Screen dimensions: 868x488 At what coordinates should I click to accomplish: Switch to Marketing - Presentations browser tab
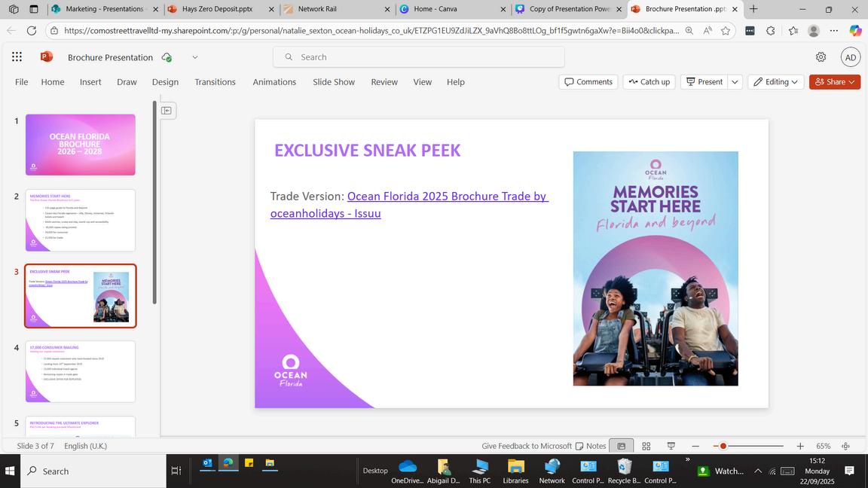pos(104,9)
